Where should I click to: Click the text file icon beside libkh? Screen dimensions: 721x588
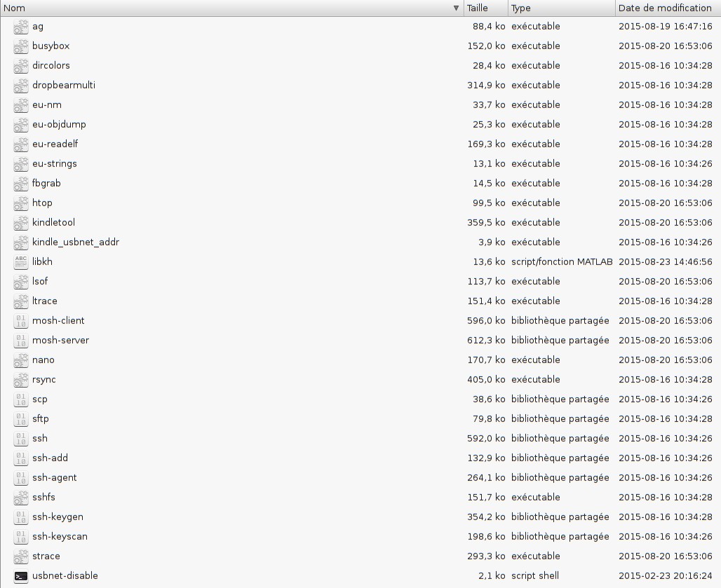[x=21, y=262]
